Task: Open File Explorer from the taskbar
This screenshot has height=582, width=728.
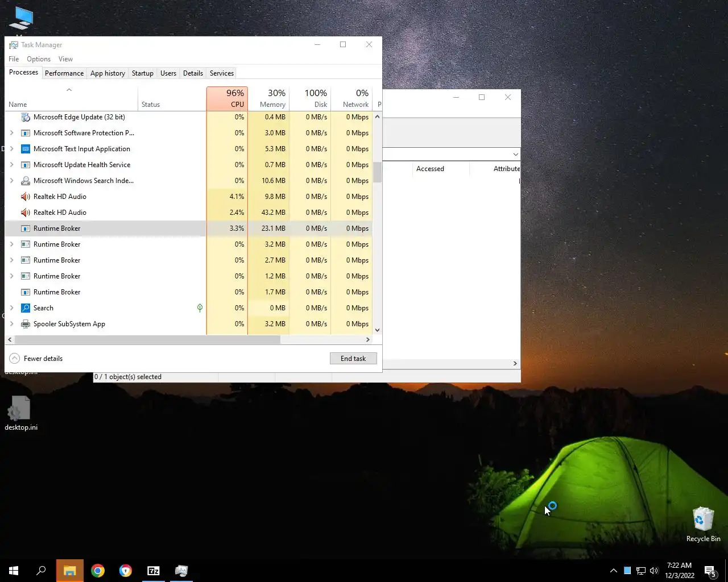Action: coord(70,571)
